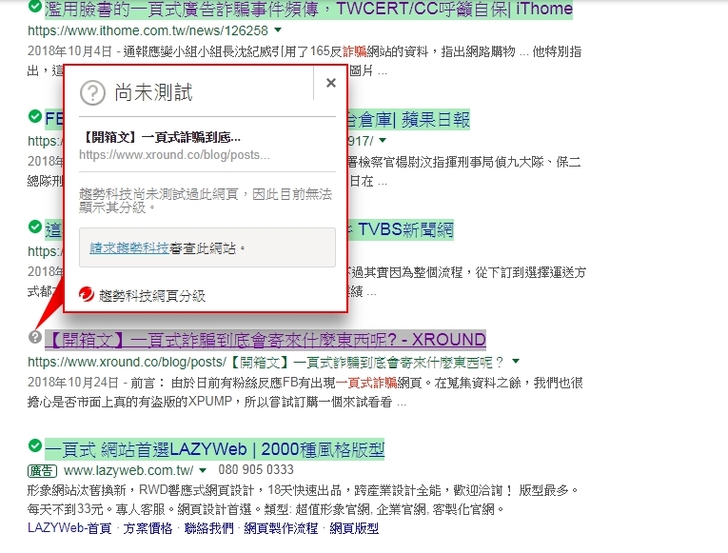728x553 pixels.
Task: Click the question mark icon beside 尚未測試
Action: tap(93, 92)
